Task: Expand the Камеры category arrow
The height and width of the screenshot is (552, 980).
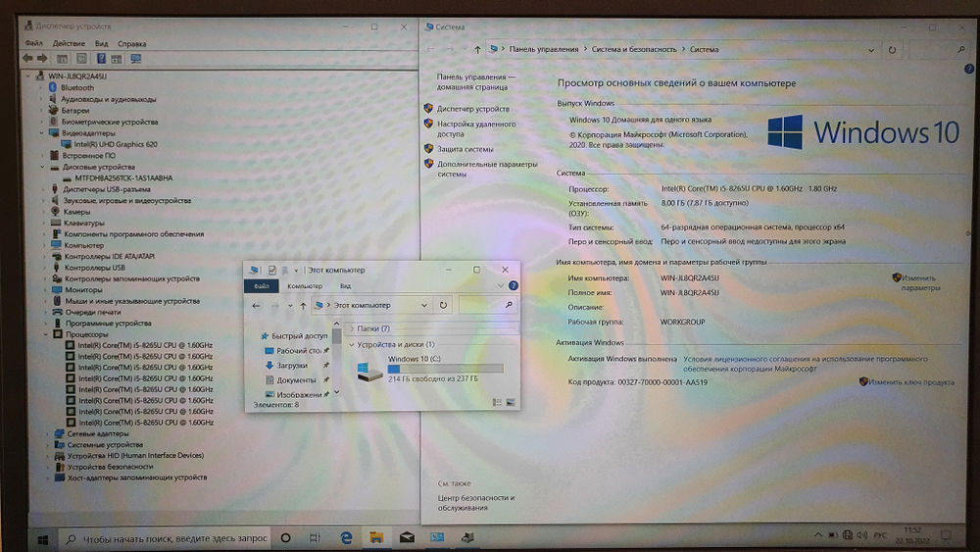Action: tap(43, 212)
